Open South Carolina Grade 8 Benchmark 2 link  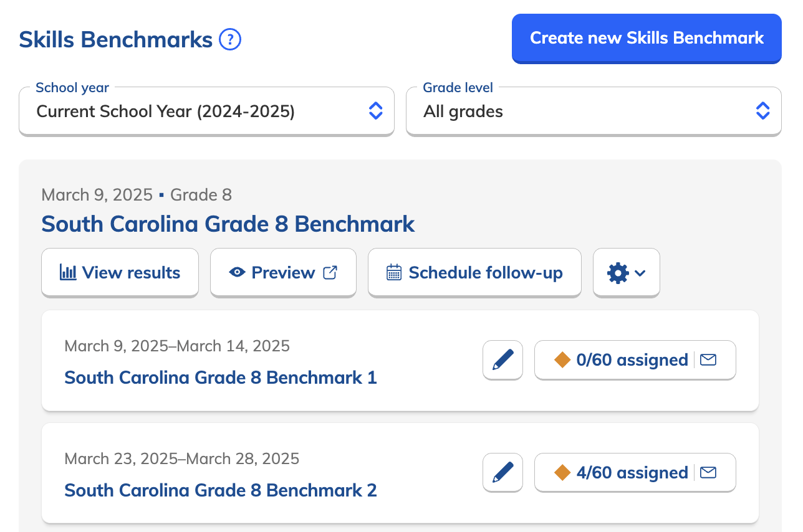pyautogui.click(x=221, y=490)
